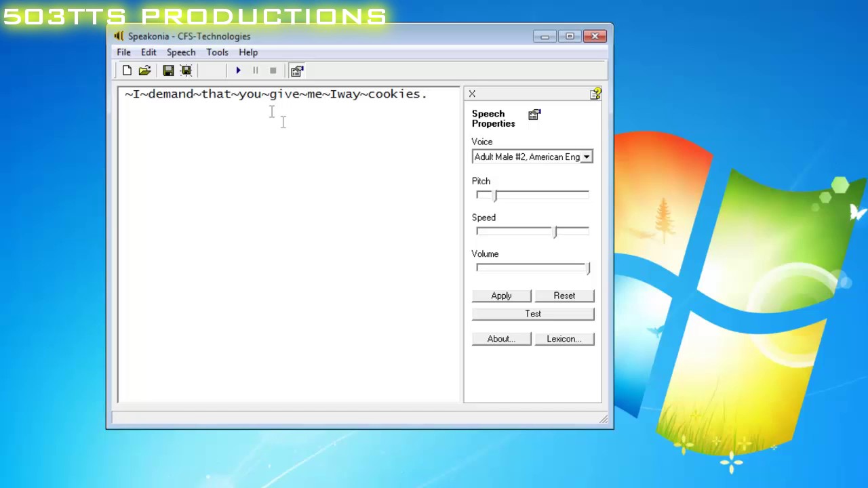This screenshot has width=868, height=488.
Task: Close the Speech Properties side panel
Action: click(x=472, y=94)
